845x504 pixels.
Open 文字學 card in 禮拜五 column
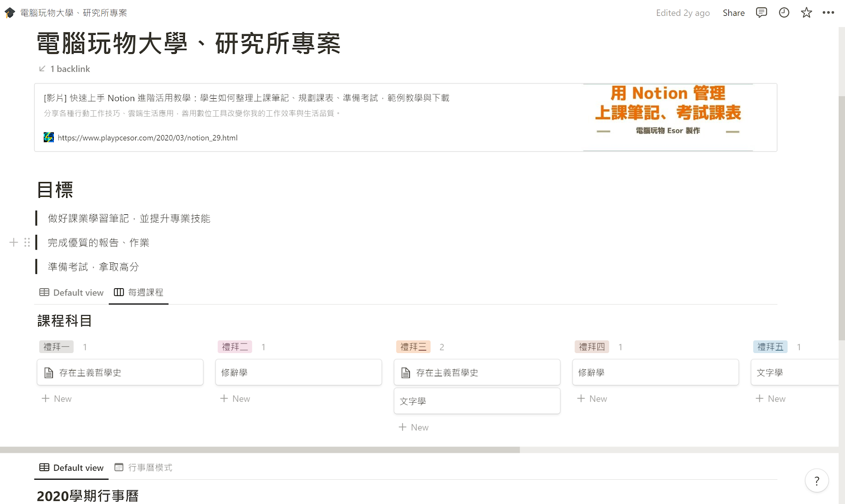pyautogui.click(x=795, y=372)
